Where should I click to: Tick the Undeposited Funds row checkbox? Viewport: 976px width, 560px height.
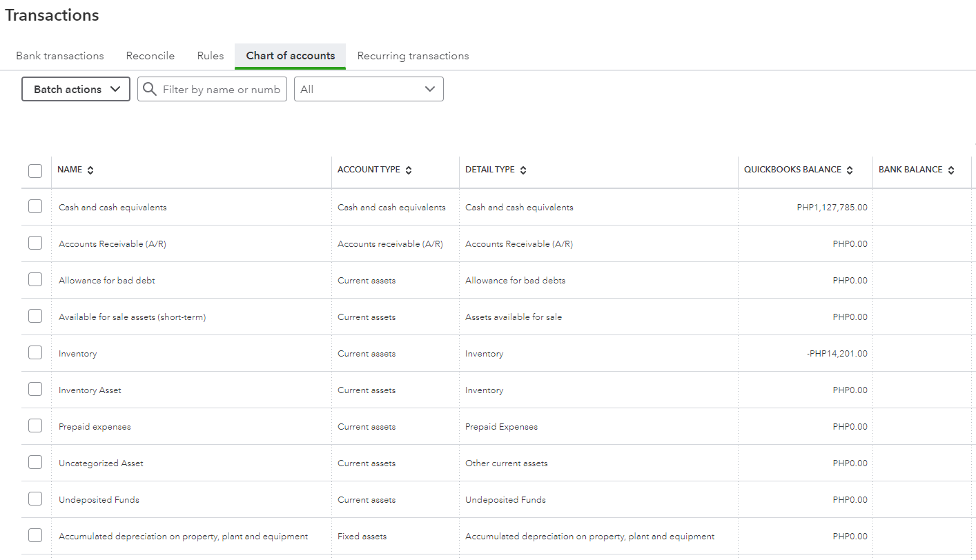(x=35, y=499)
